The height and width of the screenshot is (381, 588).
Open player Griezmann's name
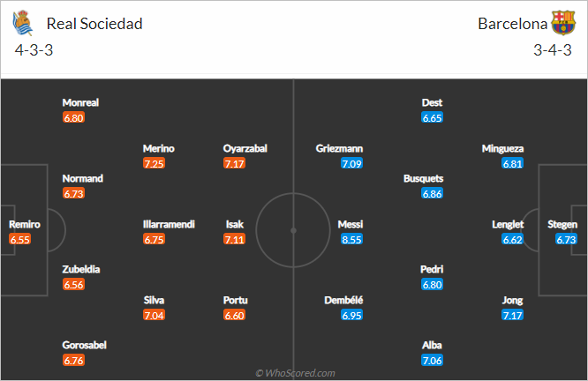[339, 149]
